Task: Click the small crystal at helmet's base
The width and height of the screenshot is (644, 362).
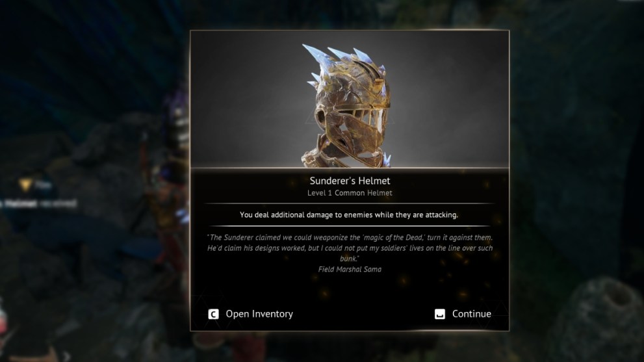Action: (x=386, y=159)
